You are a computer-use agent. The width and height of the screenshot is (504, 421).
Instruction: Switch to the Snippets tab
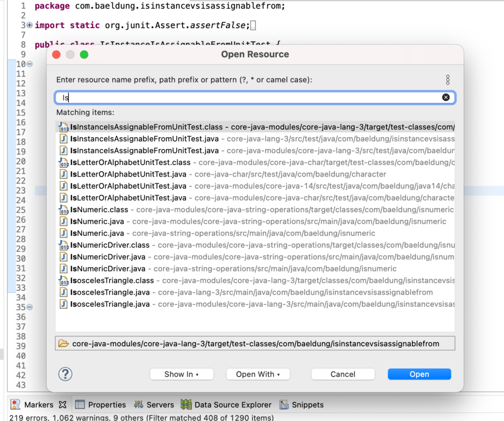coord(302,404)
